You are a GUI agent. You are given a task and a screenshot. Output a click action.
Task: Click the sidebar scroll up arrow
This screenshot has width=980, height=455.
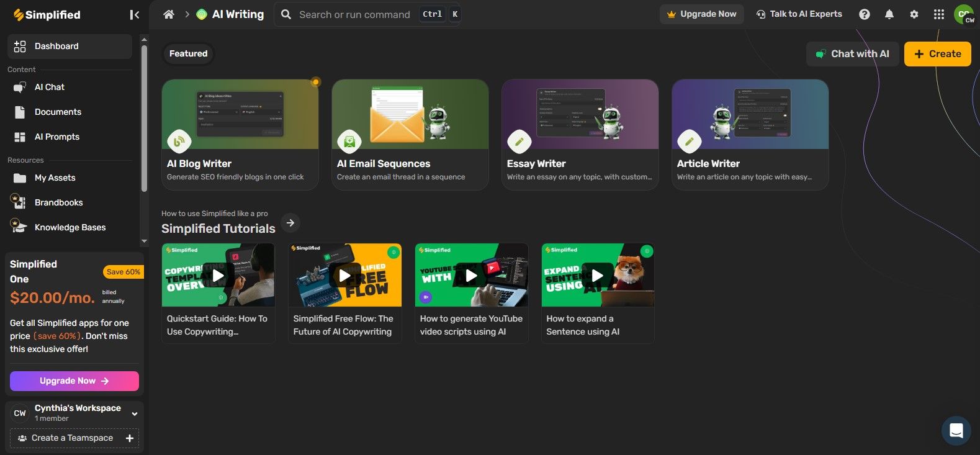pos(144,40)
